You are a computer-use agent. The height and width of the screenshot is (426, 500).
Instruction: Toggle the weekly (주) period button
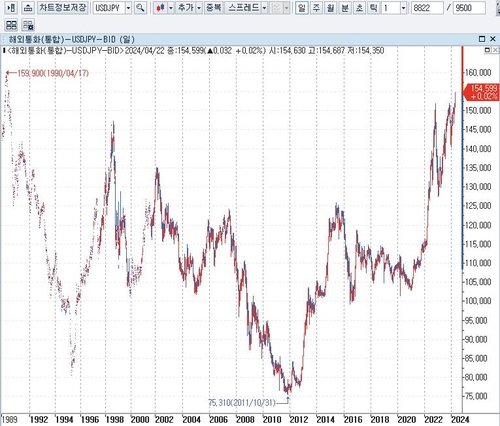tap(316, 8)
